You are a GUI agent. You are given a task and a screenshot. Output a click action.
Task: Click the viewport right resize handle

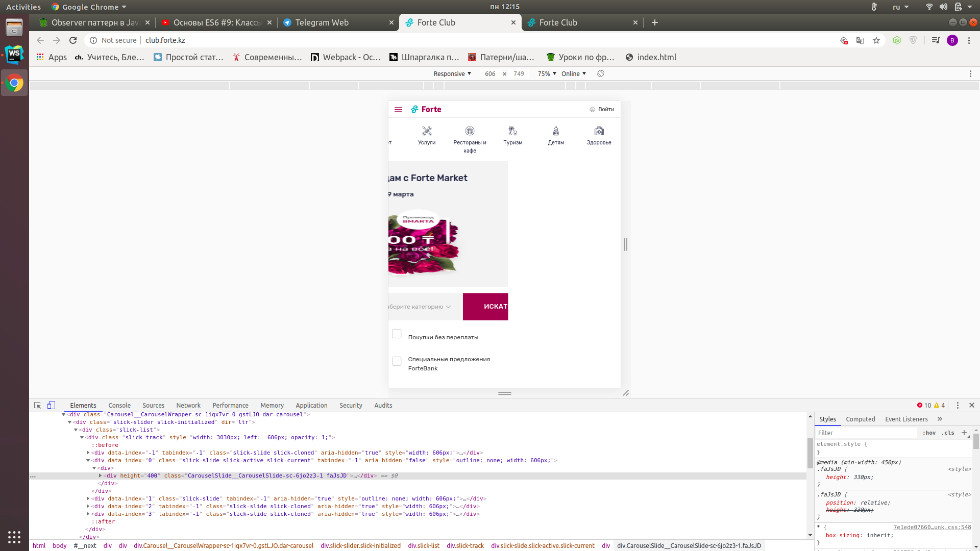[x=626, y=244]
